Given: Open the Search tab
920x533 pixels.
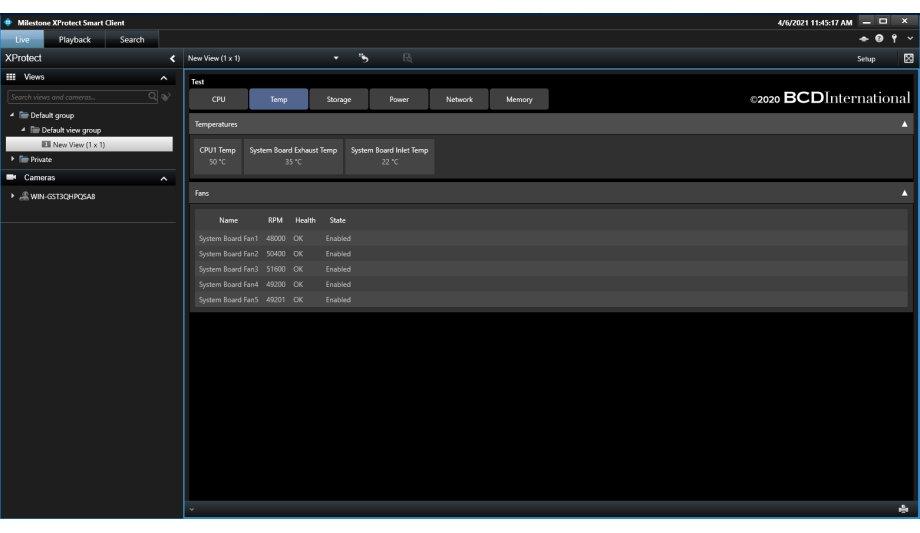Looking at the screenshot, I should pyautogui.click(x=132, y=40).
